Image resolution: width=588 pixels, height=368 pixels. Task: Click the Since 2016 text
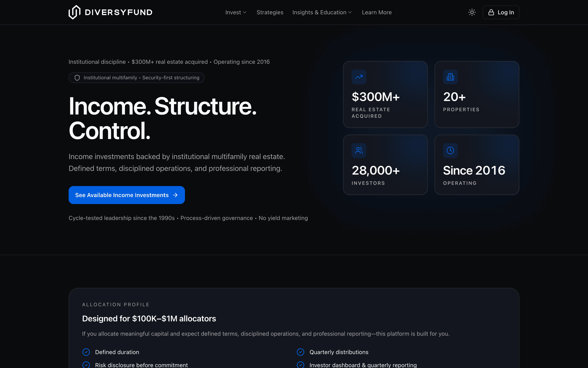tap(474, 170)
